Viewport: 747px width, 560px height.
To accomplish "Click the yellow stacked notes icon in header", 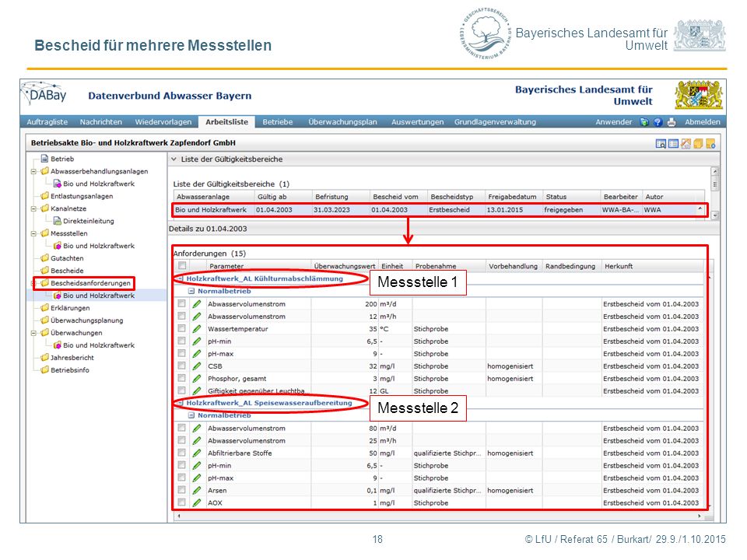I will click(698, 144).
